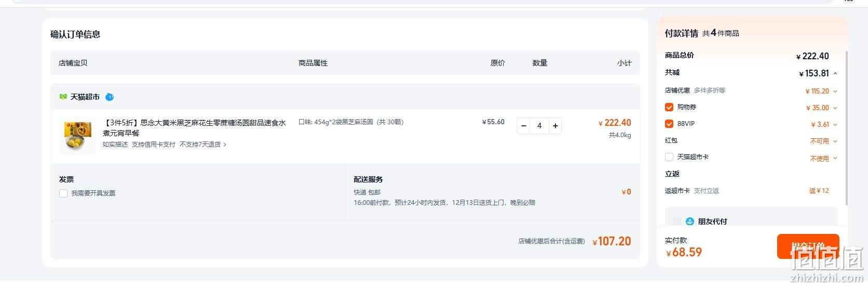Increase quantity with the plus button
Viewport: 868px width, 287px height.
point(555,126)
